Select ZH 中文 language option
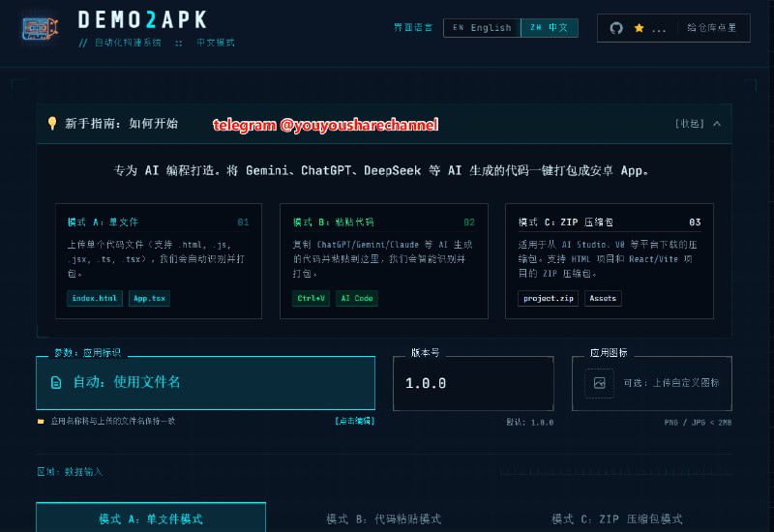Screen dimensions: 774x532 click(x=550, y=28)
